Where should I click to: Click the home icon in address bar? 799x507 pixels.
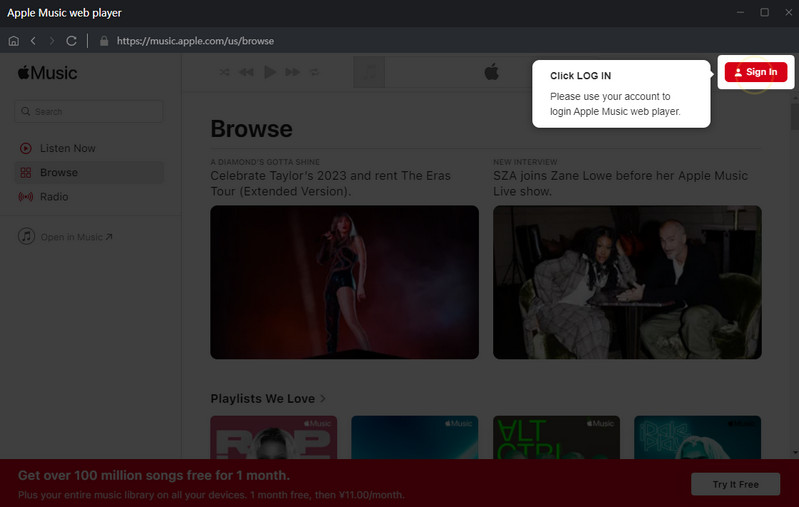coord(14,41)
